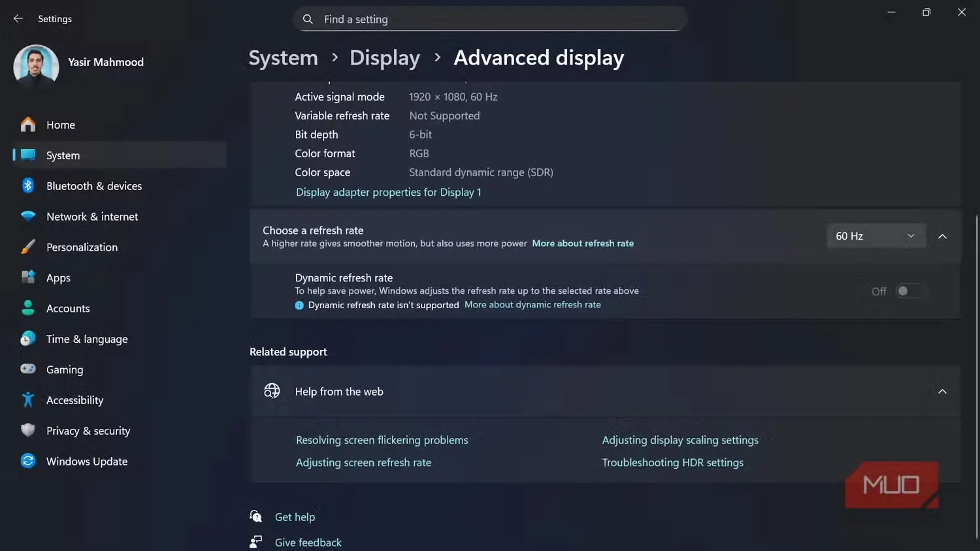Viewport: 980px width, 551px height.
Task: Click the Personalization paintbrush icon
Action: pos(28,247)
